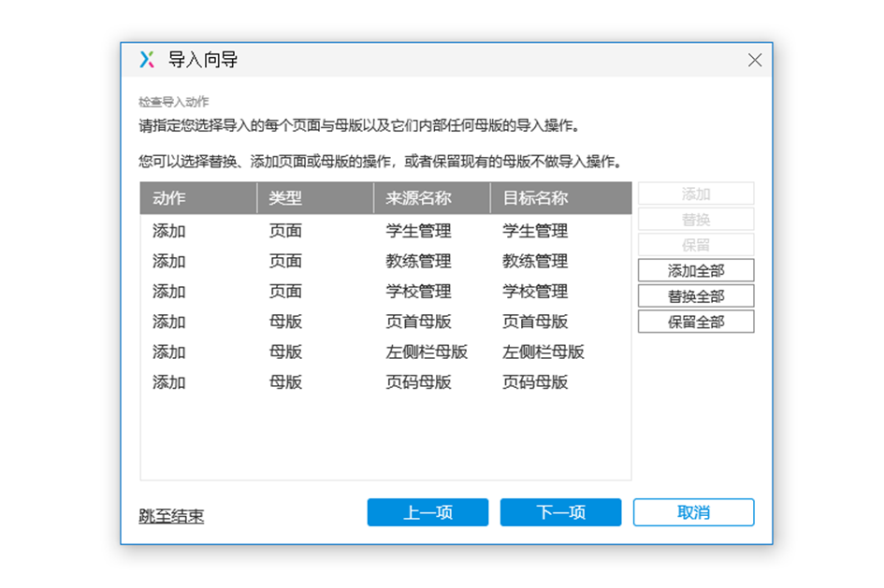Click 添加 action in 学生管理 row
This screenshot has width=884, height=588.
click(169, 230)
